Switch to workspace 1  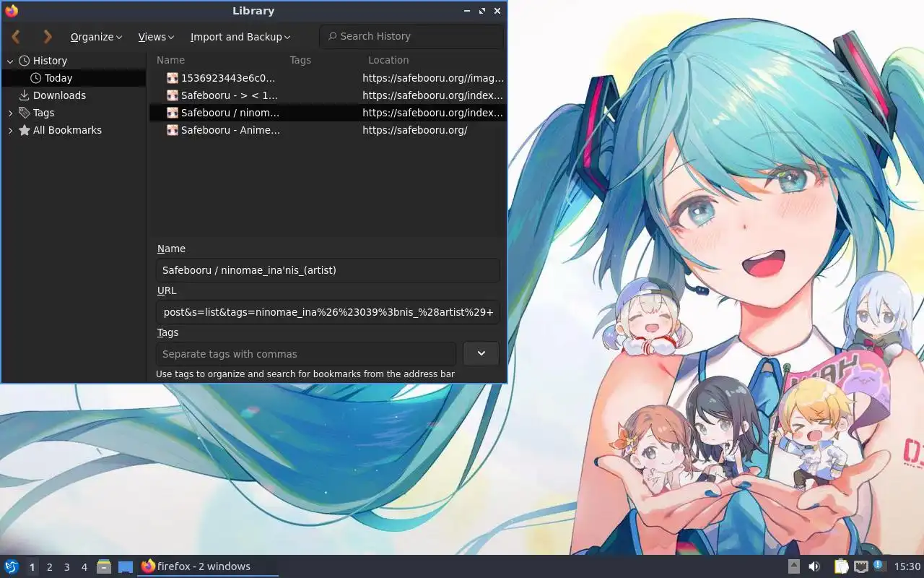pos(32,567)
